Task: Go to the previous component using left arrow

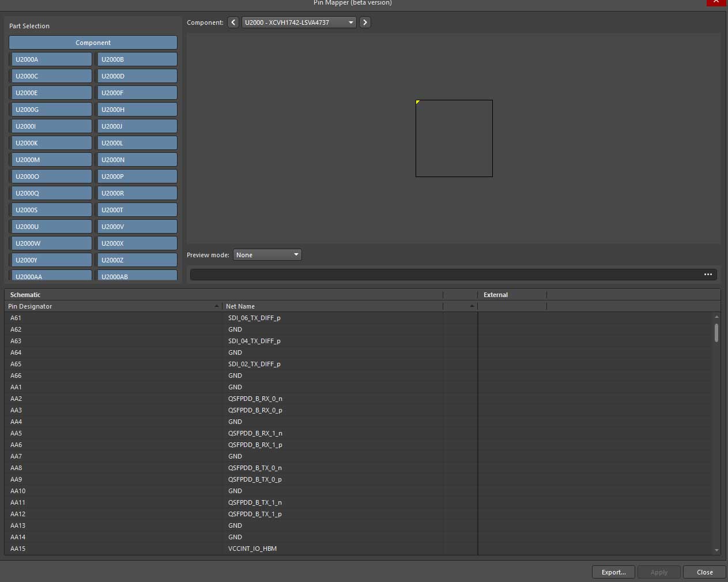Action: 233,22
